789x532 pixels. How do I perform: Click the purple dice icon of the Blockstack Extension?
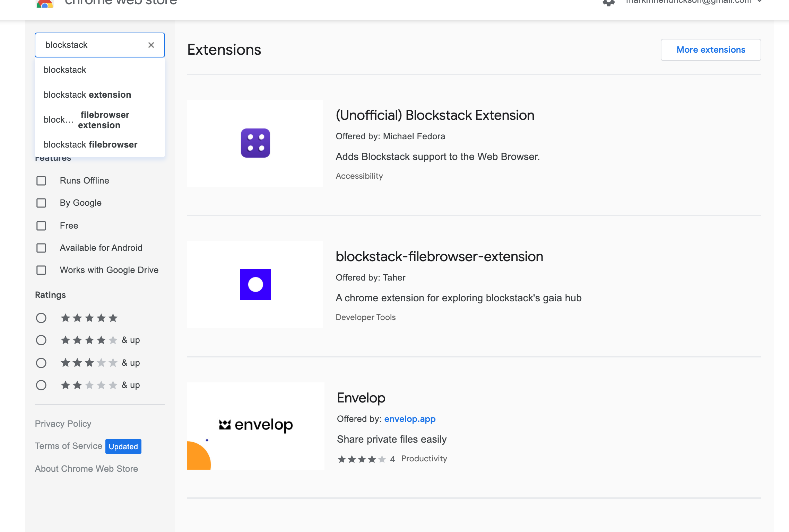click(255, 143)
